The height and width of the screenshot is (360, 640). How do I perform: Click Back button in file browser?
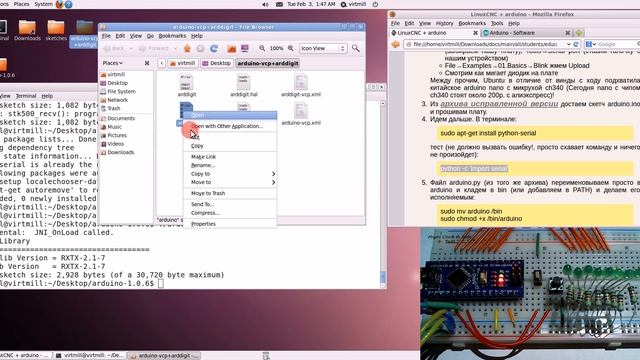114,48
